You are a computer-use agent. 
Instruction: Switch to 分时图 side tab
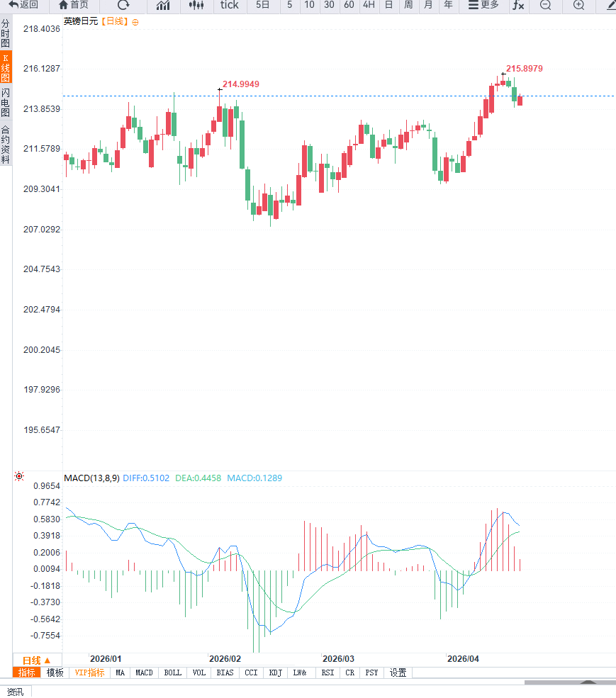(x=6, y=33)
